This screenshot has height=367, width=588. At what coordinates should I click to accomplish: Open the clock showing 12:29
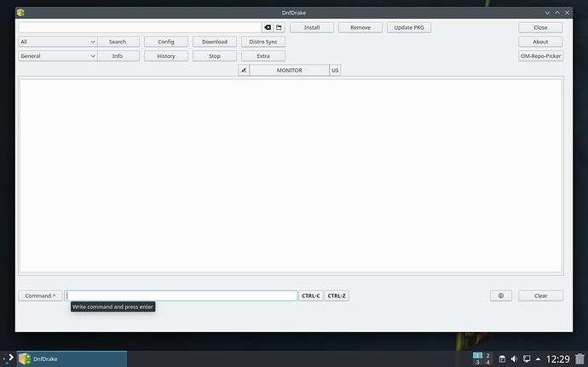(557, 359)
